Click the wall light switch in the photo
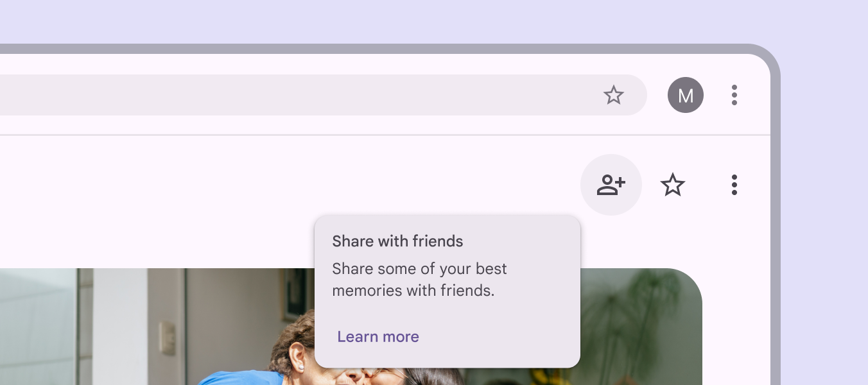The image size is (868, 385). coord(168,338)
